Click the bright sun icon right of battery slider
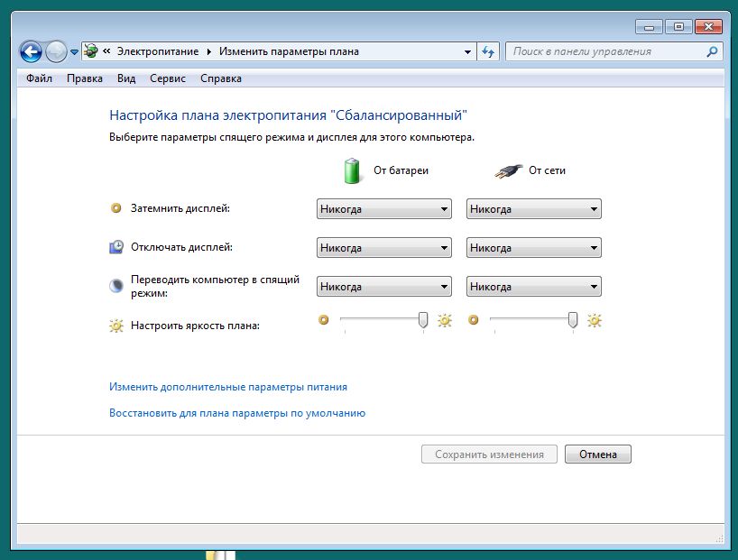 pyautogui.click(x=445, y=320)
